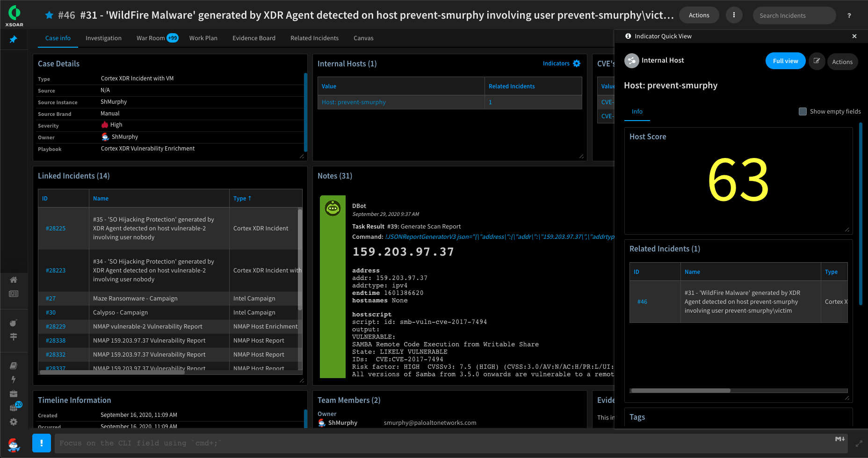The height and width of the screenshot is (458, 868).
Task: Click Full view button for indicator
Action: tap(785, 61)
